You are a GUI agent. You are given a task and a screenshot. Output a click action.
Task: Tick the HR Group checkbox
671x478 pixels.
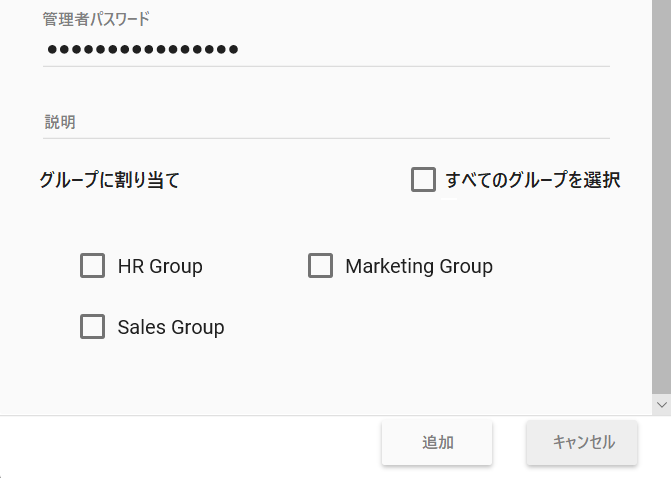click(x=93, y=266)
